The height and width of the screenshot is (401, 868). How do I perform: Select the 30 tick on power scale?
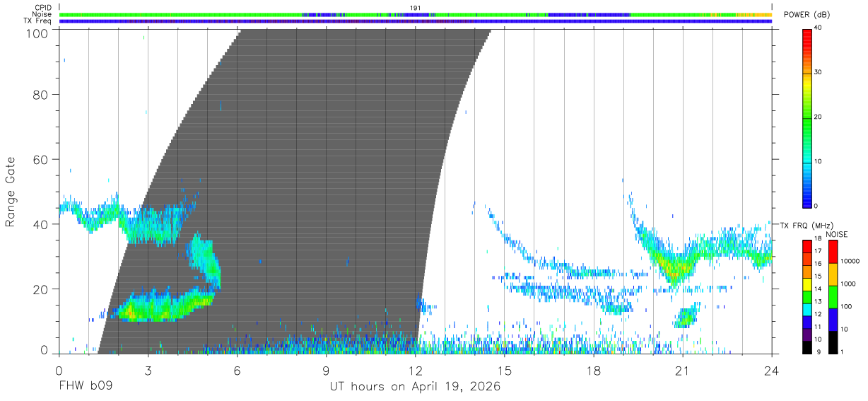(x=819, y=72)
